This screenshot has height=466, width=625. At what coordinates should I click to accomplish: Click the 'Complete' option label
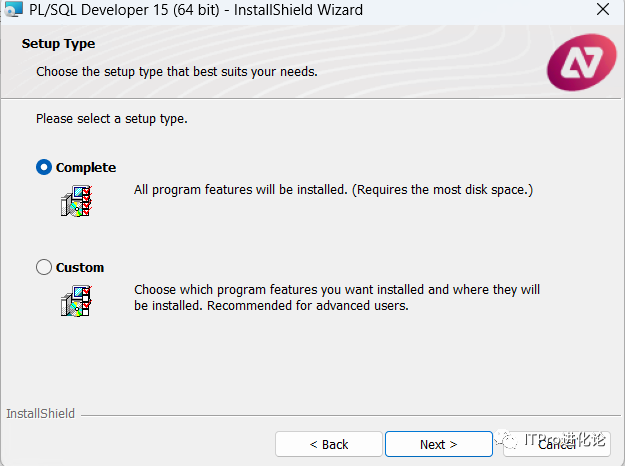point(86,167)
